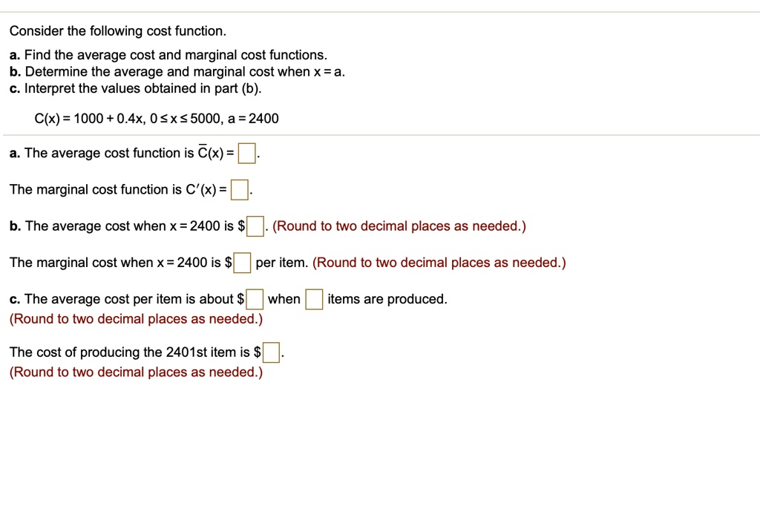Screen dimensions: 760x532
Task: Click the marginal cost function C′(x) answer box
Action: pyautogui.click(x=239, y=191)
